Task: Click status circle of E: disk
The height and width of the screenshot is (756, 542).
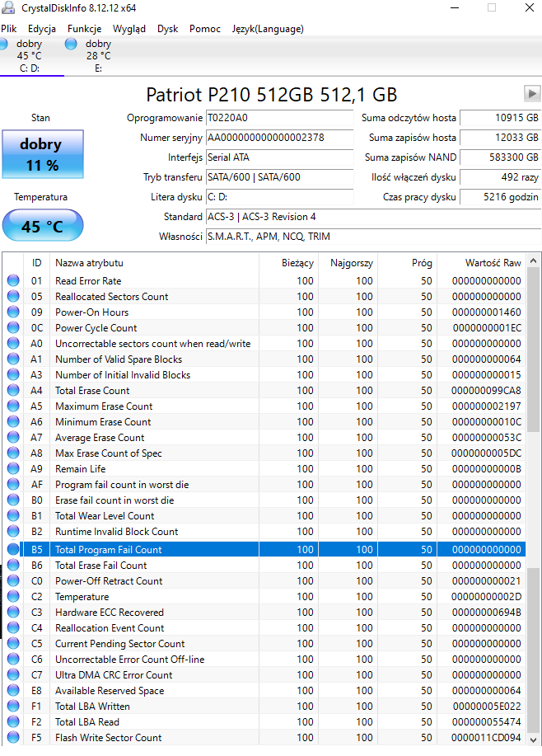Action: point(71,44)
